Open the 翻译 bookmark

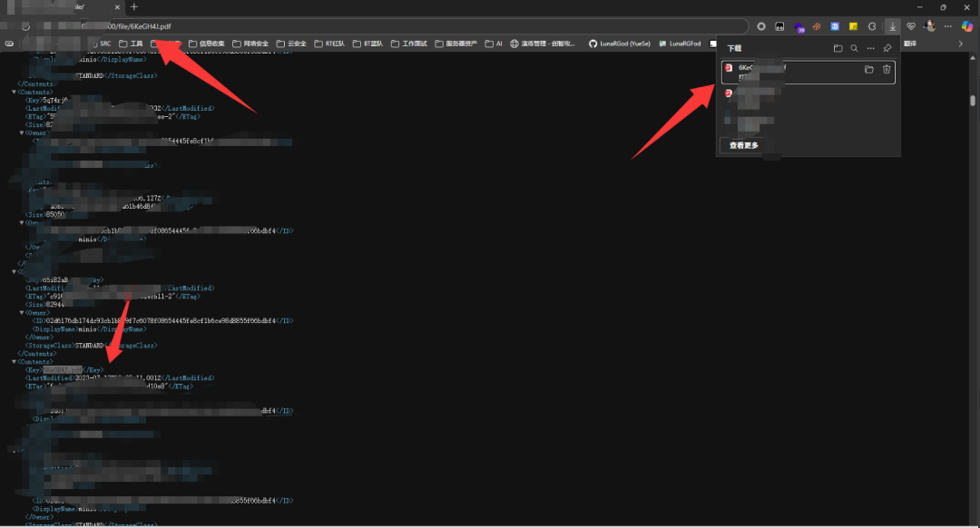(x=910, y=44)
